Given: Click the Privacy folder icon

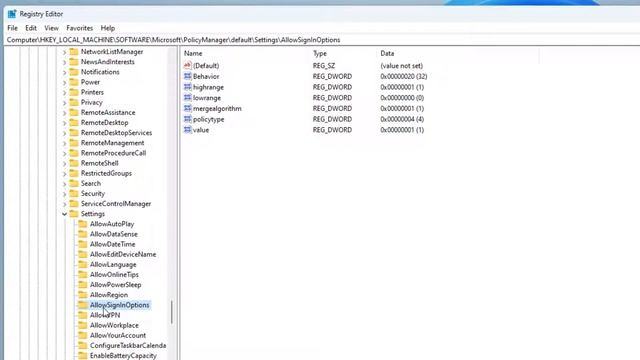Looking at the screenshot, I should point(74,102).
